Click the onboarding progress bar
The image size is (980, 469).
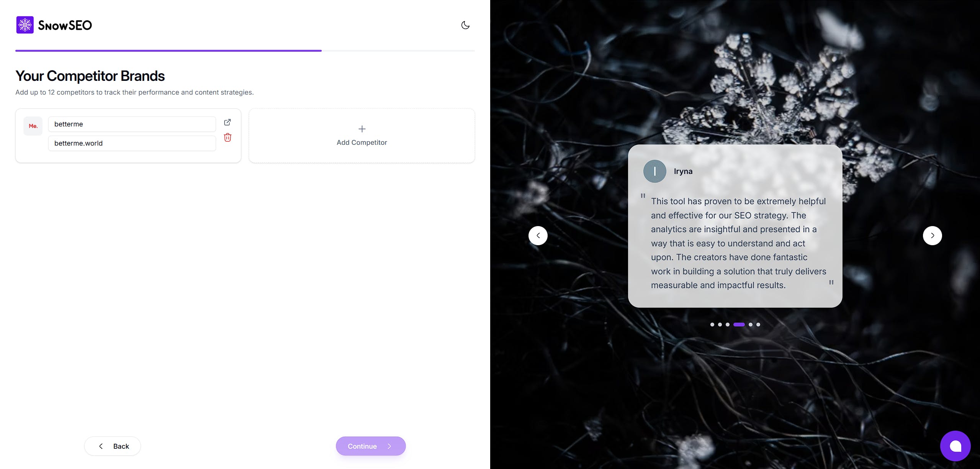[245, 51]
